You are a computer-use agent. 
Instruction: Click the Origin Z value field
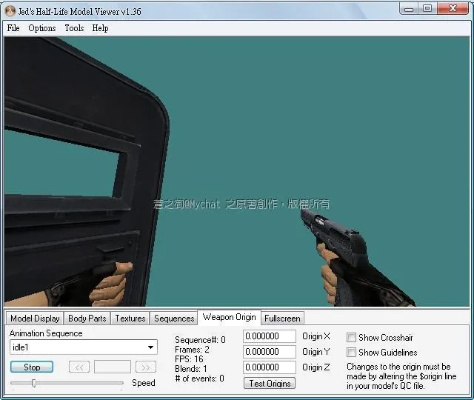(x=269, y=367)
